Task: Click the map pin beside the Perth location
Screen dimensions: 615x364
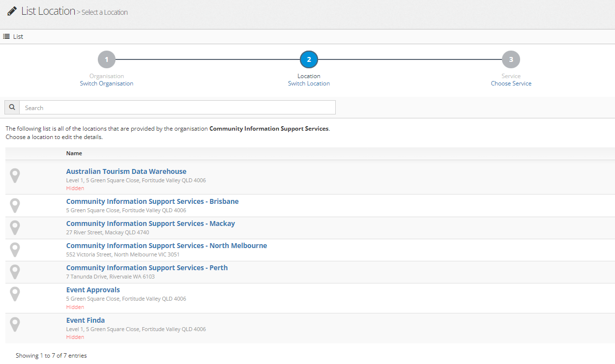Action: 15,272
